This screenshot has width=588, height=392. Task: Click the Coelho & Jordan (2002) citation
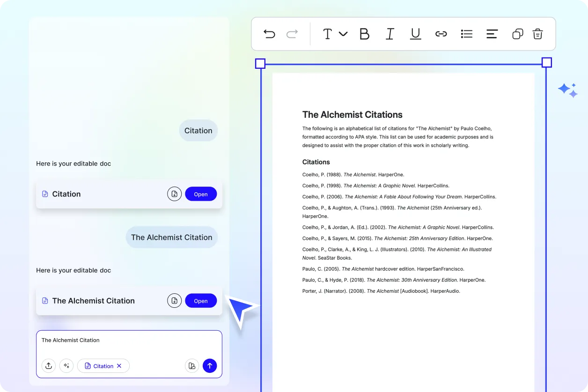(x=398, y=227)
